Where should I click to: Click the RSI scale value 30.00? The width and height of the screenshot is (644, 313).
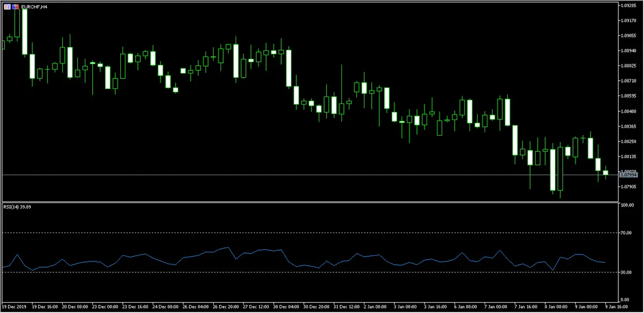pyautogui.click(x=626, y=272)
